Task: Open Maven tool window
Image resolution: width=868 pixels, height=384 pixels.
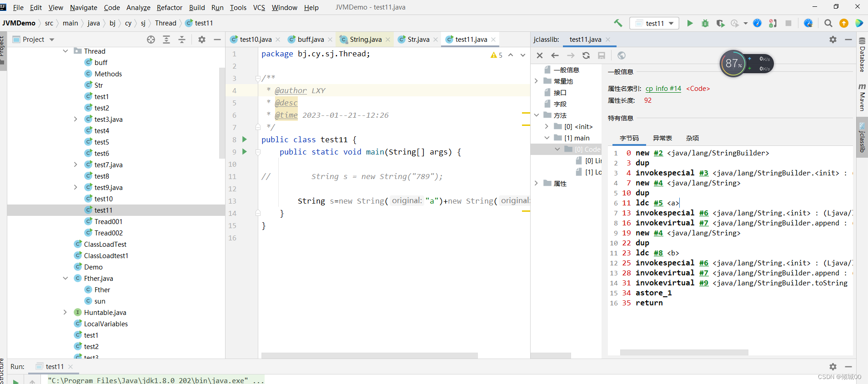Action: click(862, 97)
